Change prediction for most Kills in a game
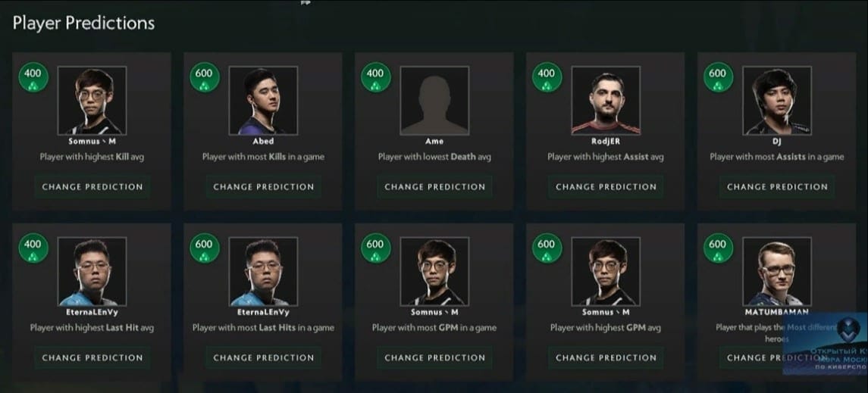Screen dimensions: 868x393 (264, 187)
